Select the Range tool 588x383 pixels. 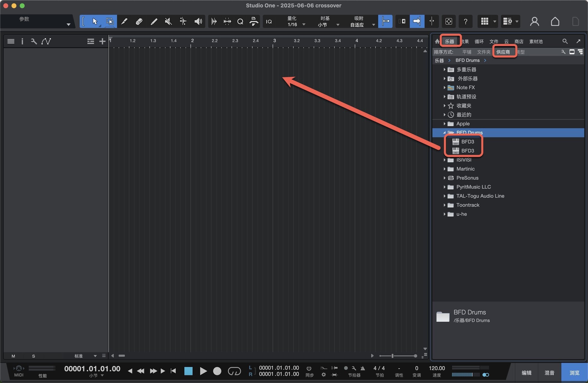(x=110, y=21)
